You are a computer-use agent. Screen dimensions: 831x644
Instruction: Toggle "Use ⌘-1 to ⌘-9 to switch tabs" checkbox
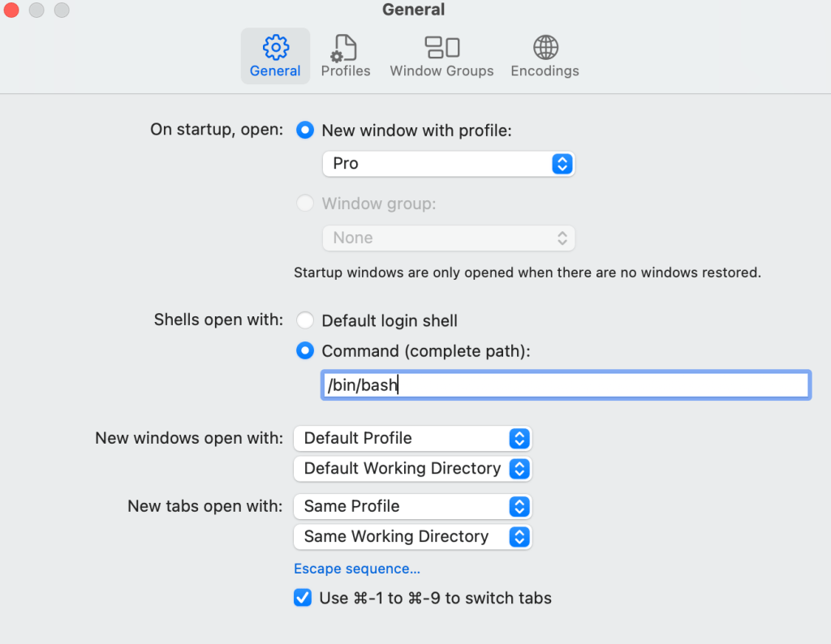(303, 599)
